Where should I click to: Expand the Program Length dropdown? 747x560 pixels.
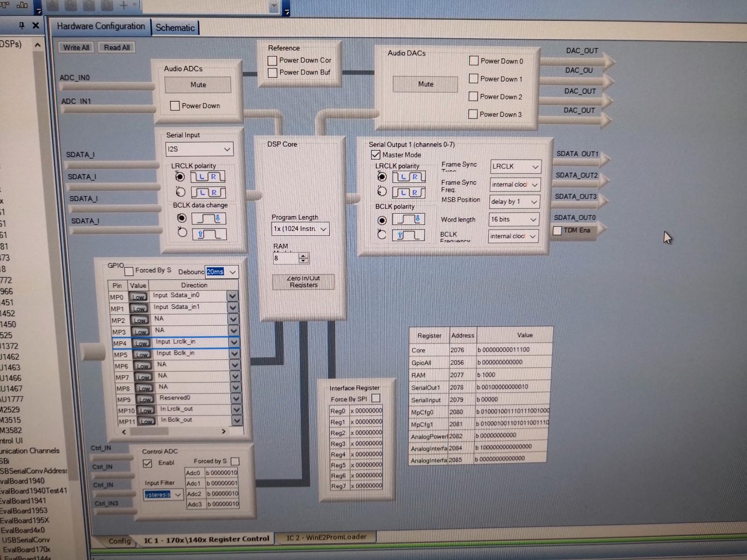(x=300, y=229)
